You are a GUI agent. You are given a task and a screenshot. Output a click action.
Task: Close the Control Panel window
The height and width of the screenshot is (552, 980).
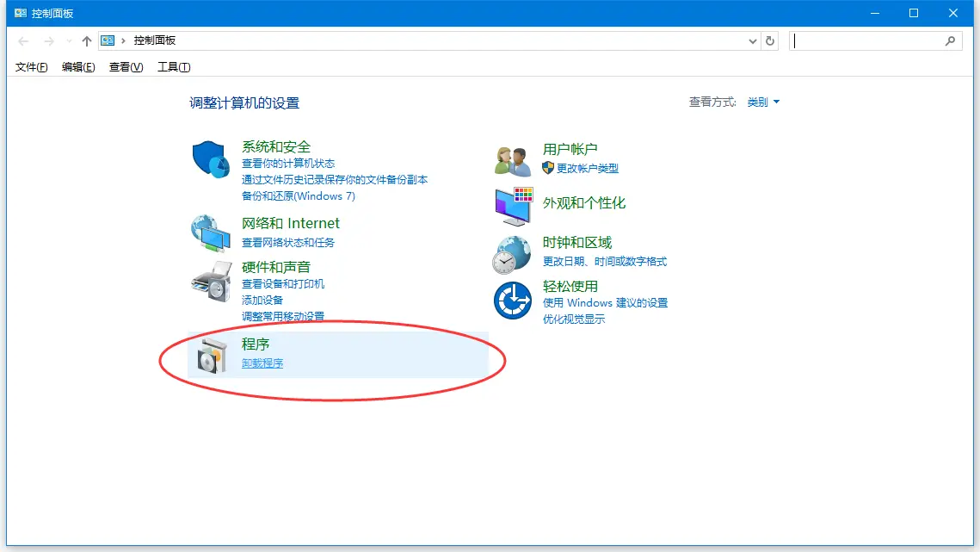953,13
